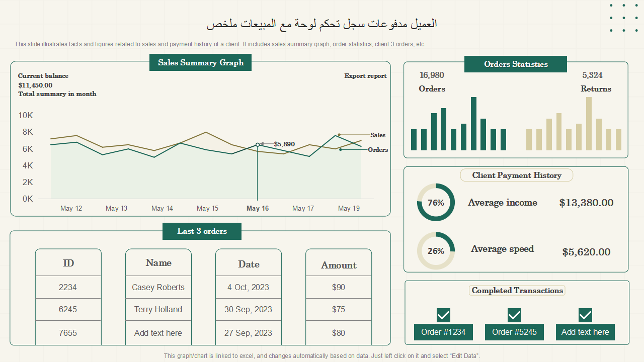This screenshot has height=362, width=644.
Task: Click the tallest green Orders bar
Action: 473,124
